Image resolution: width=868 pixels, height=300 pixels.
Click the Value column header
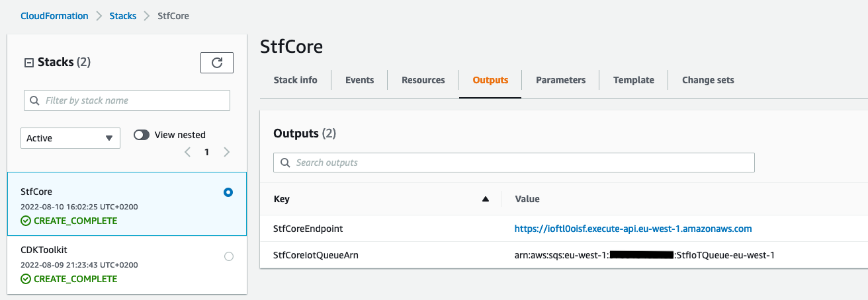[527, 199]
